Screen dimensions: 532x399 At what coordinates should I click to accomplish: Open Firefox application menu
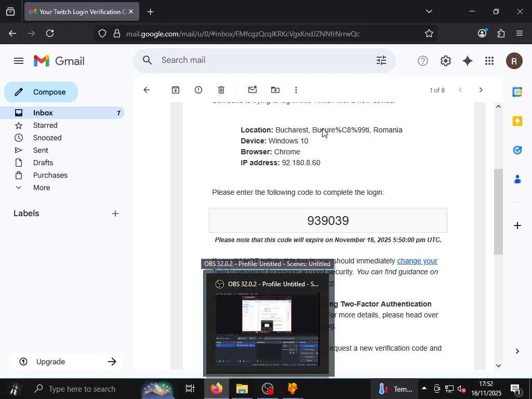tap(520, 33)
